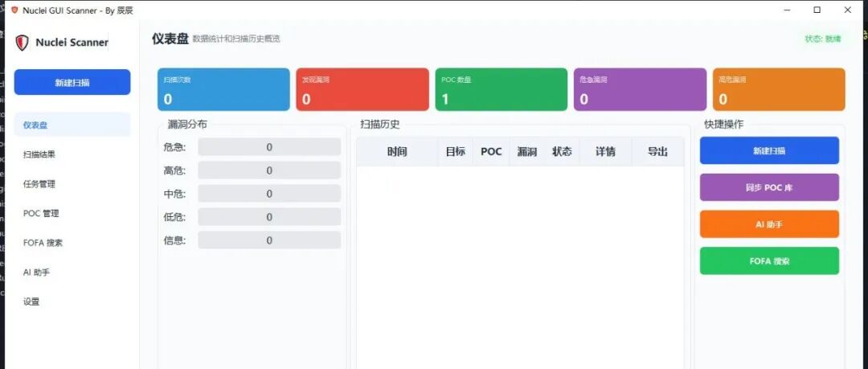Viewport: 868px width, 369px height.
Task: Click the POC column header in 扫描历史
Action: [491, 152]
